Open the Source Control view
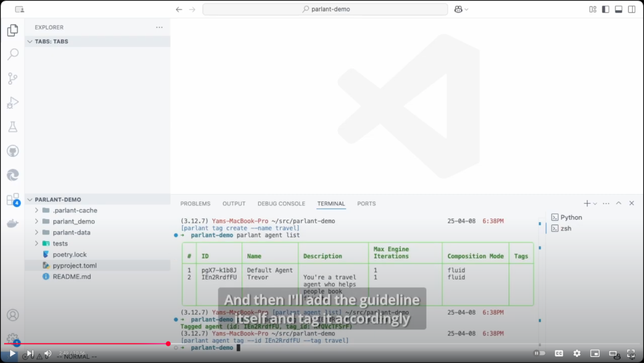This screenshot has width=644, height=363. (x=13, y=78)
